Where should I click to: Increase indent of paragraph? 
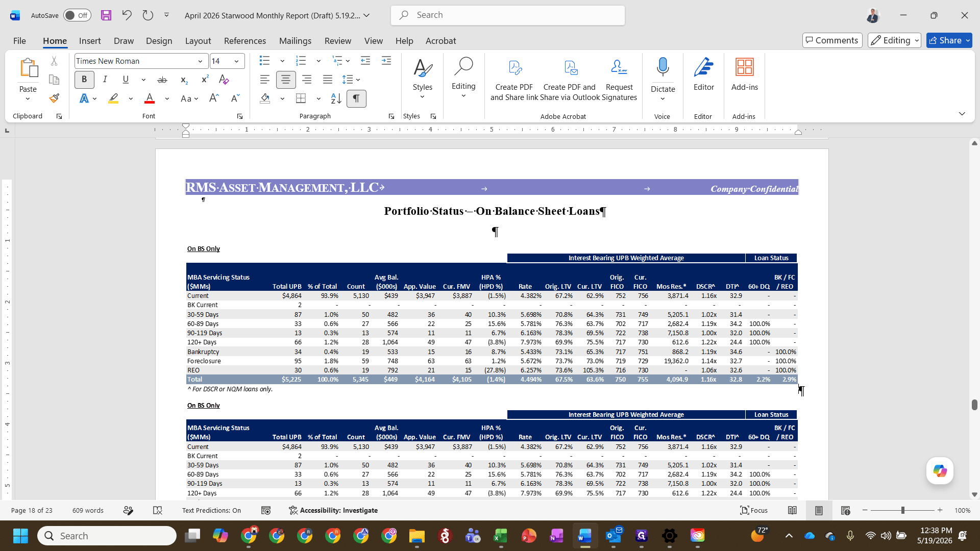tap(386, 61)
